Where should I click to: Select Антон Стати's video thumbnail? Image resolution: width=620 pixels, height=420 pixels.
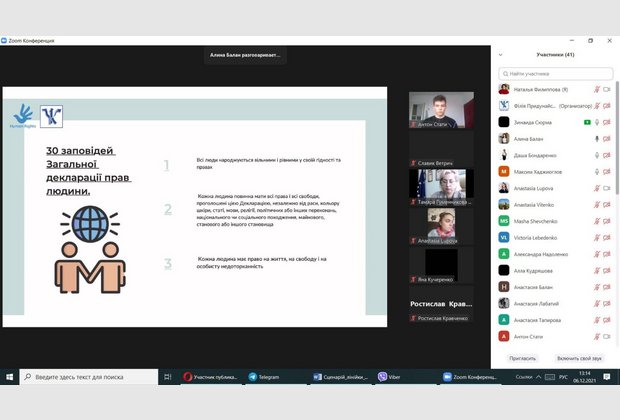coord(441,110)
